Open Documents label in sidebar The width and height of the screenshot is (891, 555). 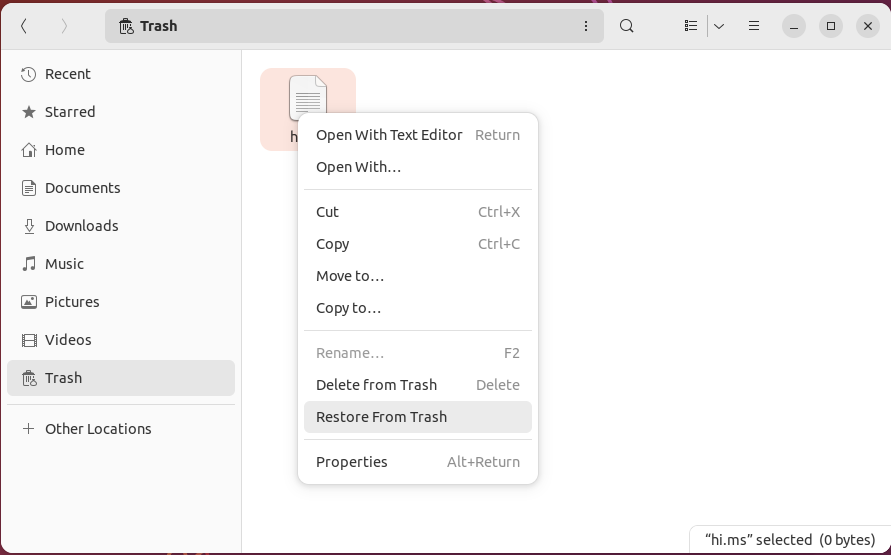(82, 188)
